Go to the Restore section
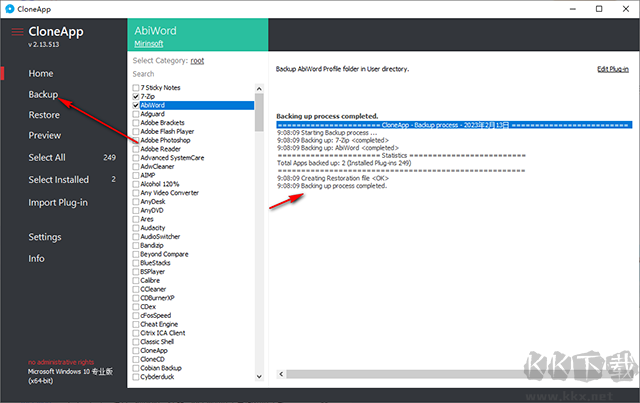This screenshot has width=640, height=403. (x=44, y=115)
